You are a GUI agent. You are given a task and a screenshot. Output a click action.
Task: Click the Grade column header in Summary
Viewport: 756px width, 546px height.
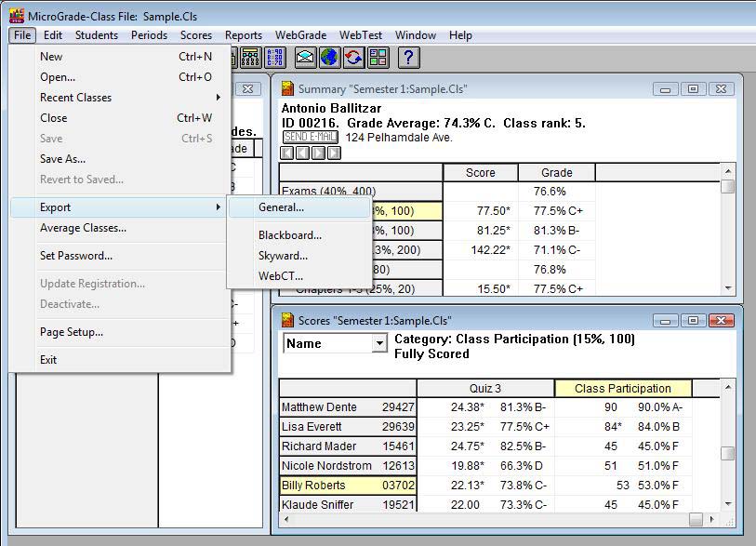coord(557,173)
